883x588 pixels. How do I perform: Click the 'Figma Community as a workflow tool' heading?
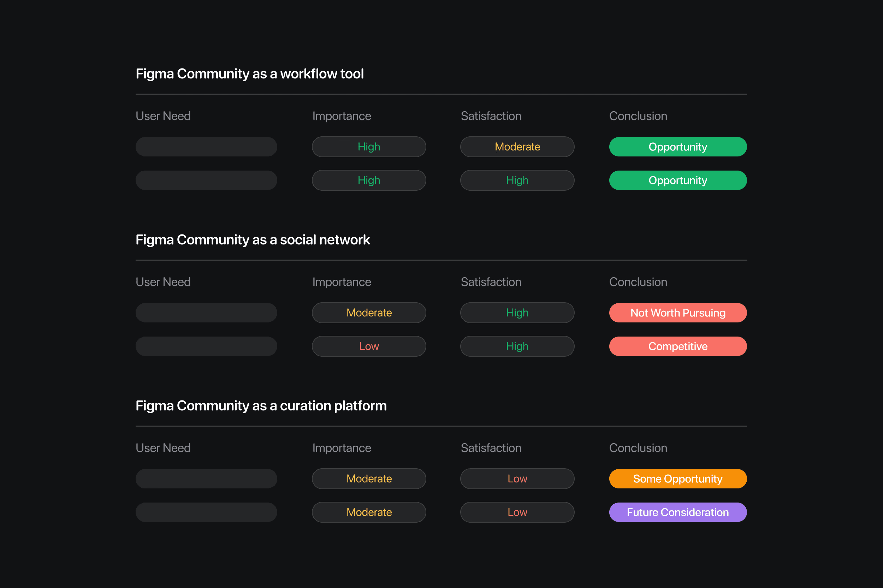pyautogui.click(x=249, y=74)
